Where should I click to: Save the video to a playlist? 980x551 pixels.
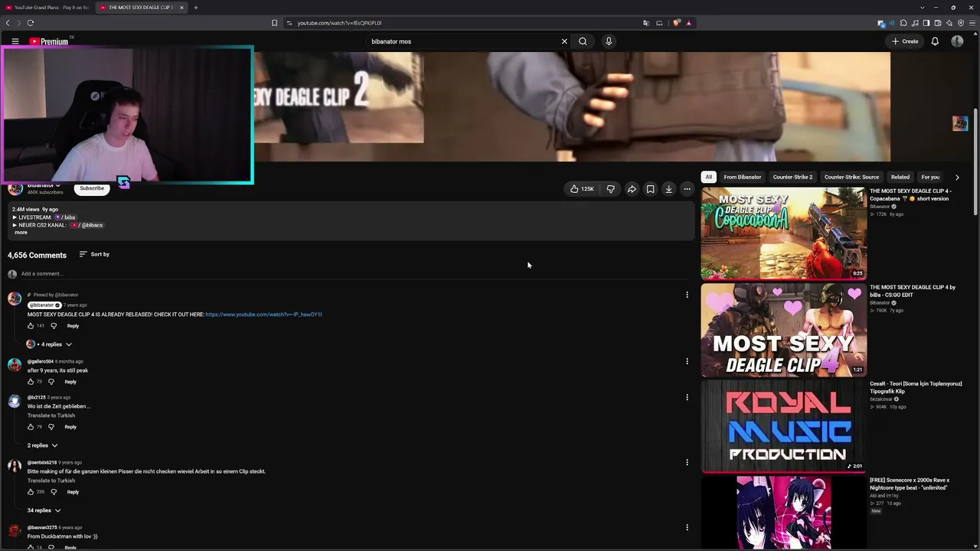click(650, 189)
